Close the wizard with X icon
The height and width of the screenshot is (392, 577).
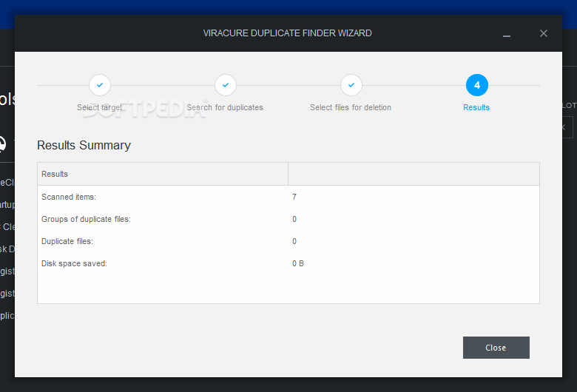[x=544, y=33]
